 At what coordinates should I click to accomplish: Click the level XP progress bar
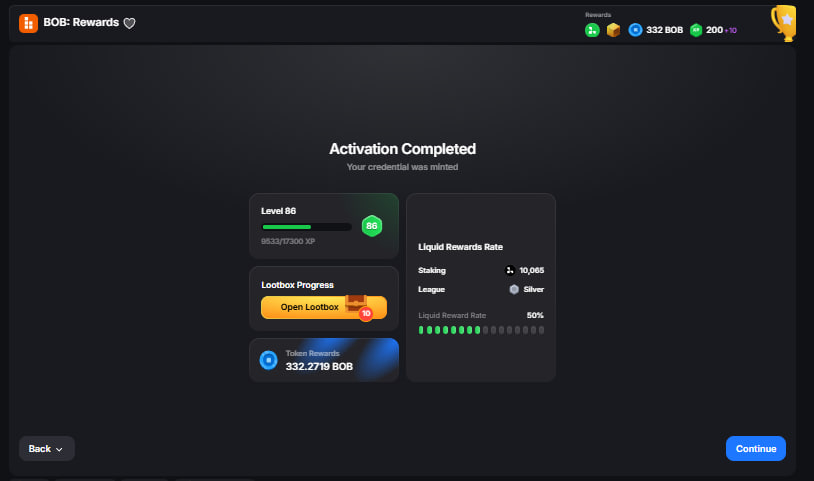pos(307,227)
